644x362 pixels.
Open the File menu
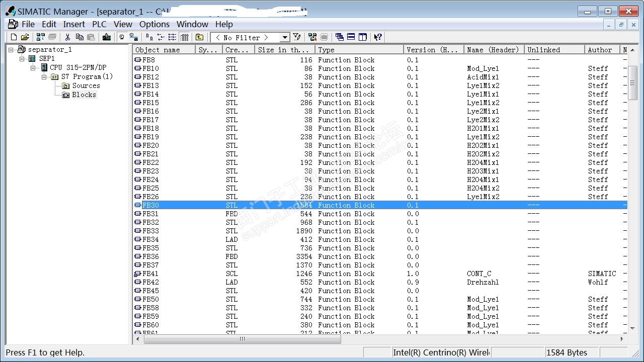coord(28,24)
